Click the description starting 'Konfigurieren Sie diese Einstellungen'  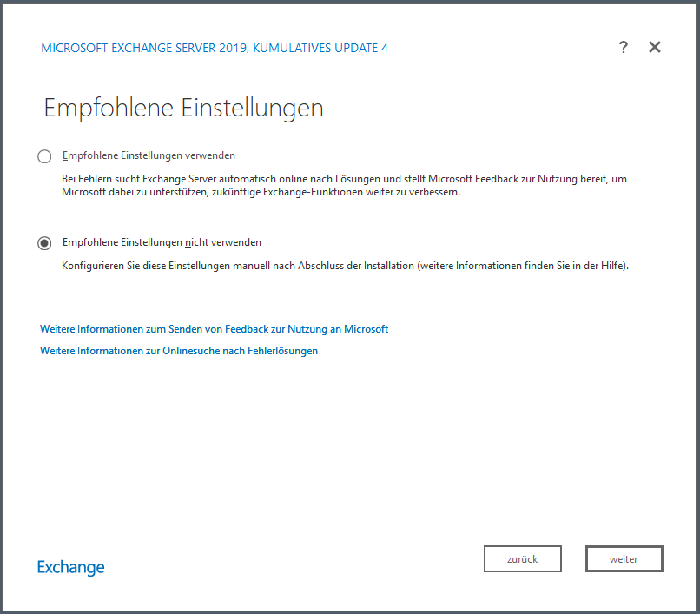pyautogui.click(x=345, y=266)
